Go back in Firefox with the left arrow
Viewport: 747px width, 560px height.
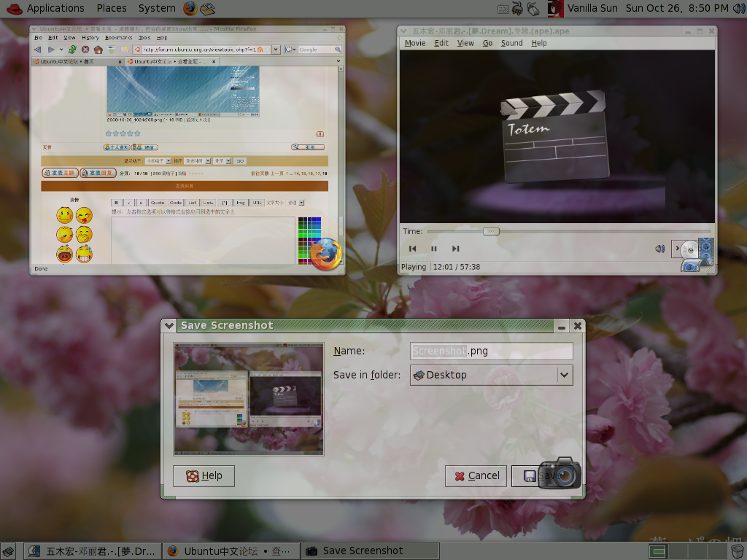(x=38, y=50)
